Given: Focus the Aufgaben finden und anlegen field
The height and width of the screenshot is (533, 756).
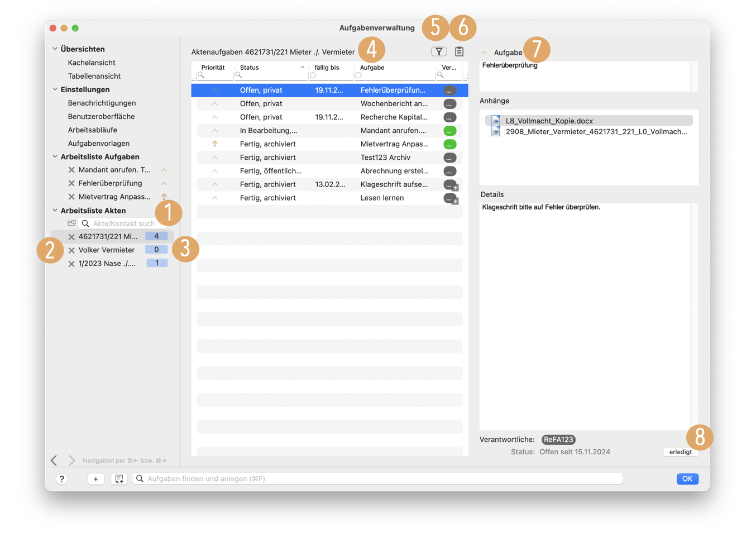Looking at the screenshot, I should tap(377, 479).
